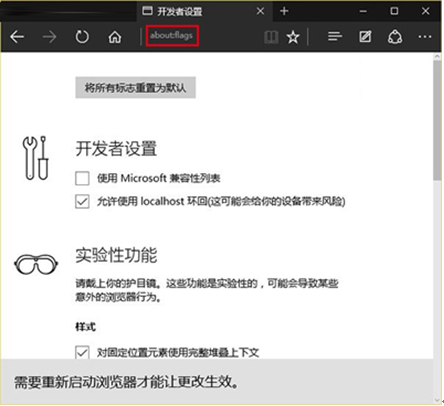Open reading view book icon
Screen dimensions: 444x406
(x=271, y=37)
